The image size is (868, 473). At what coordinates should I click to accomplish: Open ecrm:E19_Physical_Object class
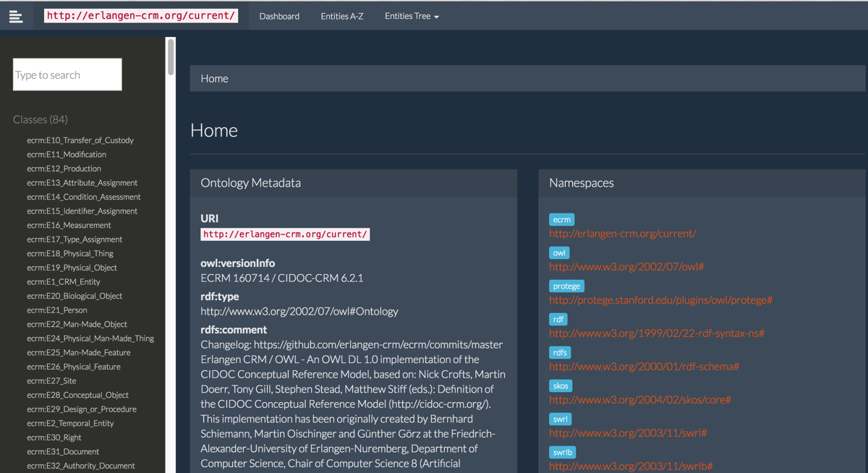click(72, 268)
